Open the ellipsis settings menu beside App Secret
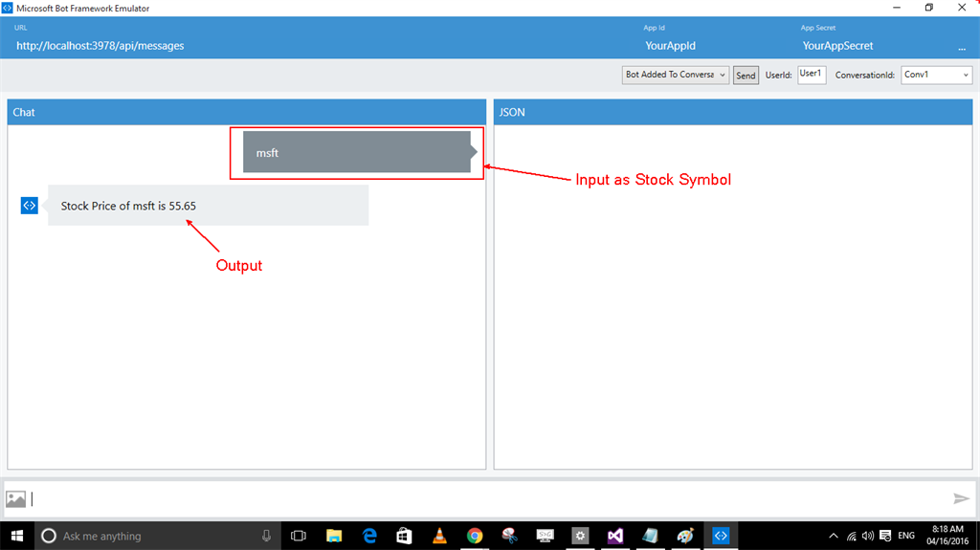This screenshot has width=980, height=550. (961, 48)
